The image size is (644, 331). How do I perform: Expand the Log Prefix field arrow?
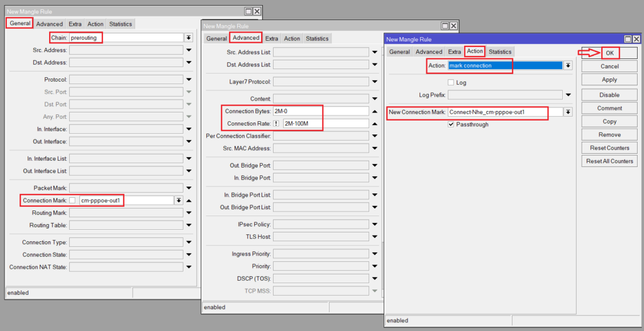[568, 95]
